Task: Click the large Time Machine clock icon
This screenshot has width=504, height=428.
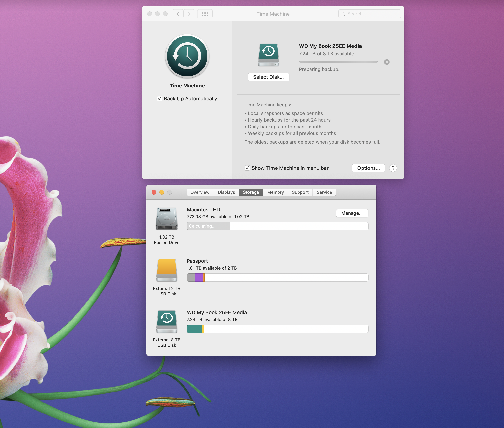Action: point(187,56)
